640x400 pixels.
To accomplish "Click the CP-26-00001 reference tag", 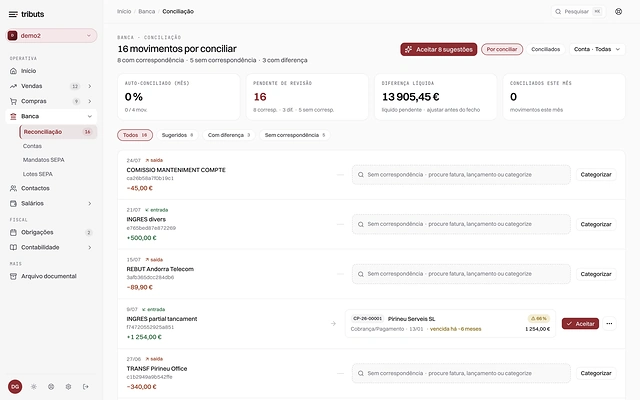I will (x=367, y=319).
